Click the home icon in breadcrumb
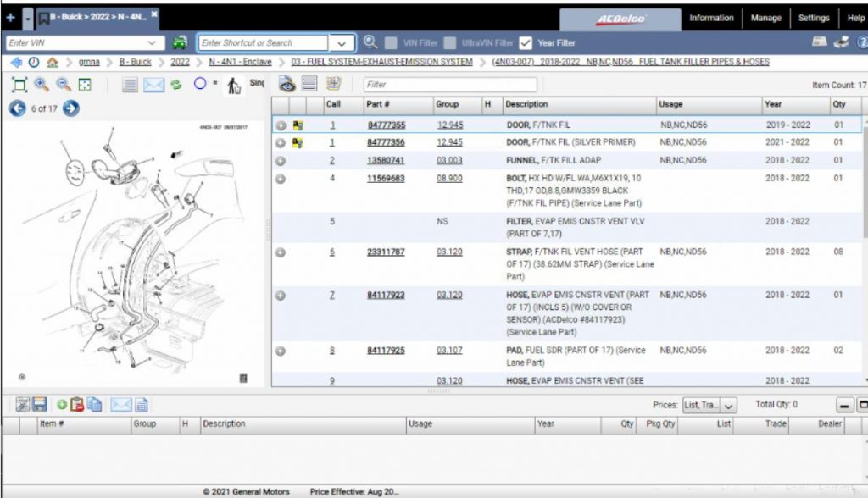The height and width of the screenshot is (498, 868). point(52,62)
